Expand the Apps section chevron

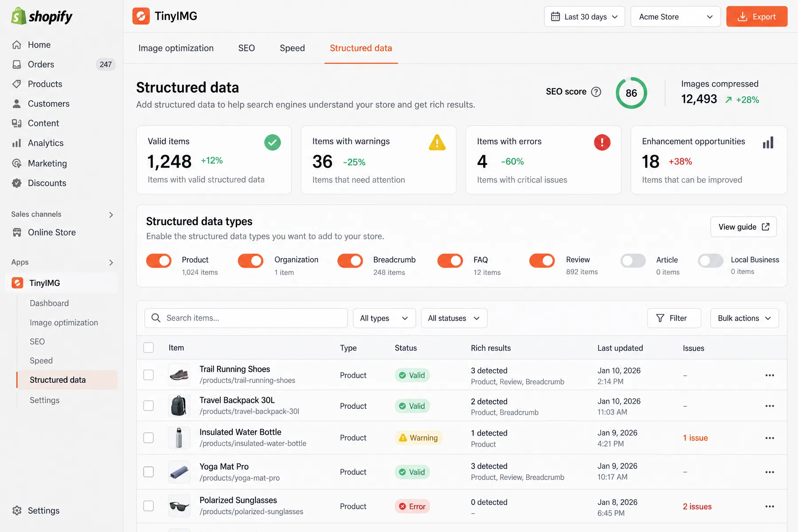[111, 262]
